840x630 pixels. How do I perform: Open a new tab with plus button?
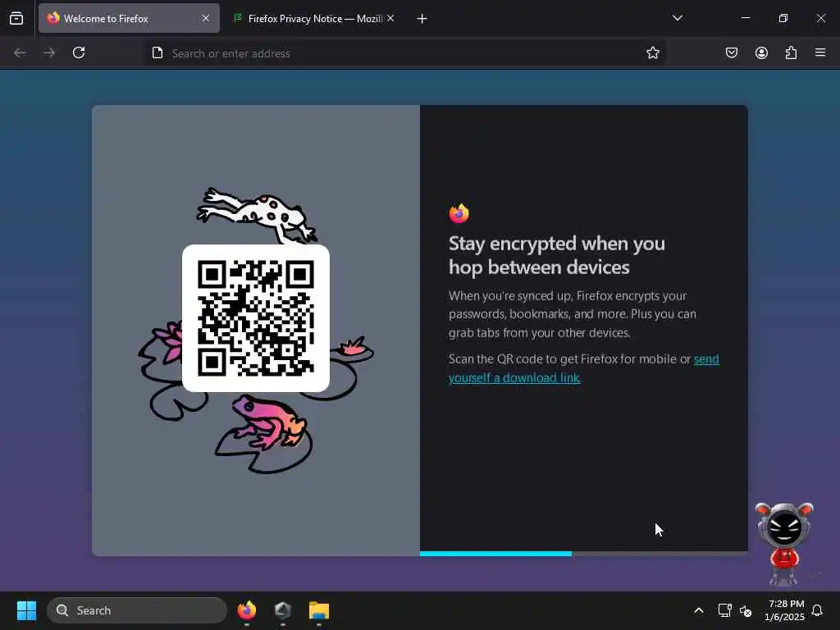(422, 19)
